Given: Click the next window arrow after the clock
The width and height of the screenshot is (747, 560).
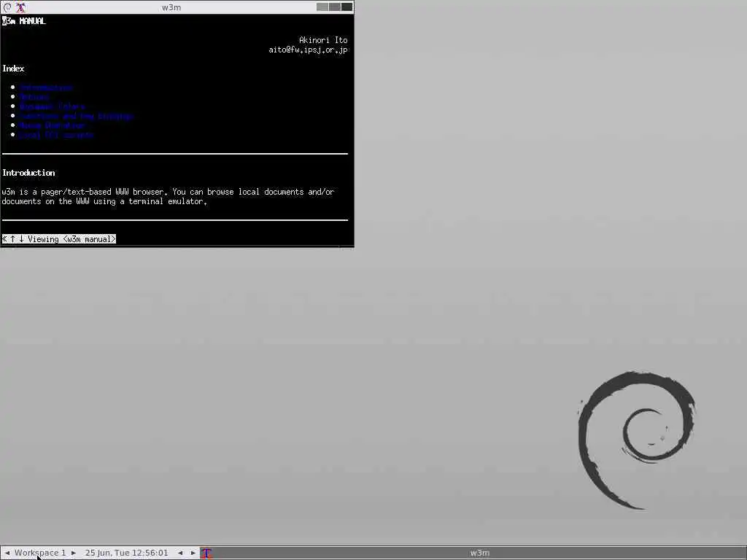Looking at the screenshot, I should click(x=193, y=553).
